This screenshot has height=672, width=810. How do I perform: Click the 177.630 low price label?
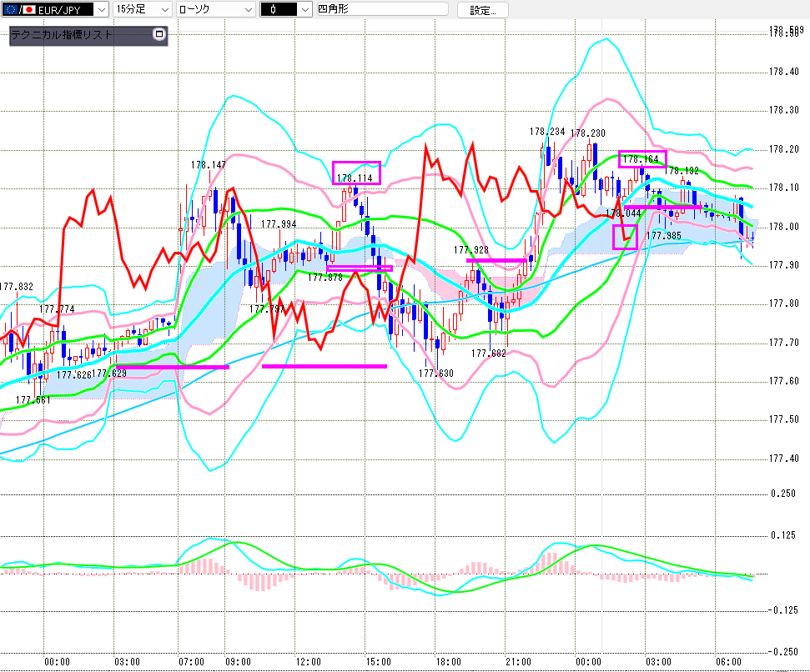pos(435,374)
